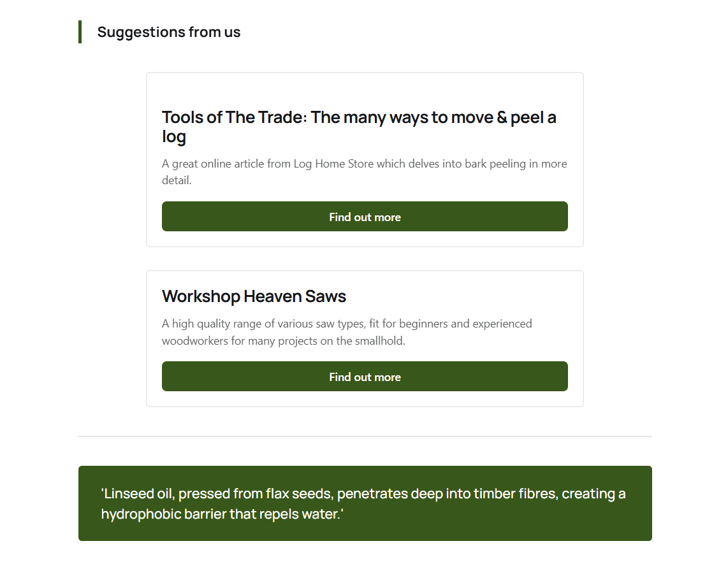Click the 'hydrophobic barrier' line of the quote
Screen dimensions: 728x562
coord(222,514)
